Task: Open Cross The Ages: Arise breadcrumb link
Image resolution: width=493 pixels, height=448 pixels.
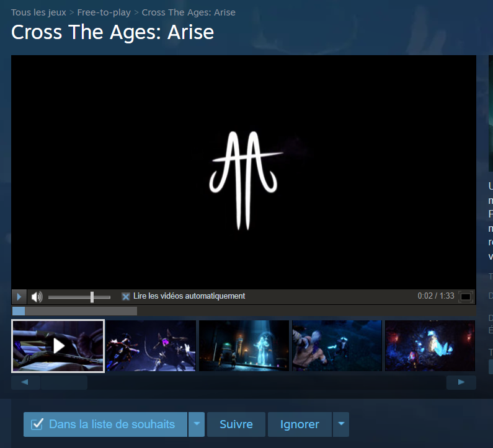Action: 189,12
